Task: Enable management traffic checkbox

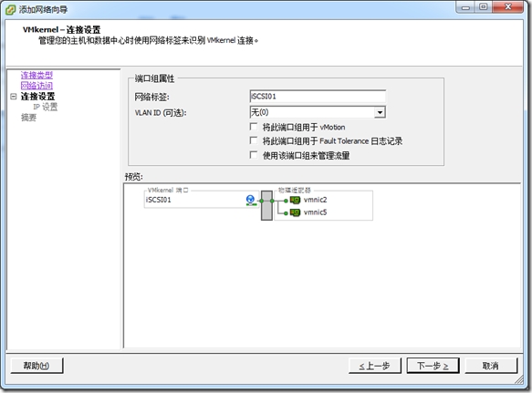Action: (254, 155)
